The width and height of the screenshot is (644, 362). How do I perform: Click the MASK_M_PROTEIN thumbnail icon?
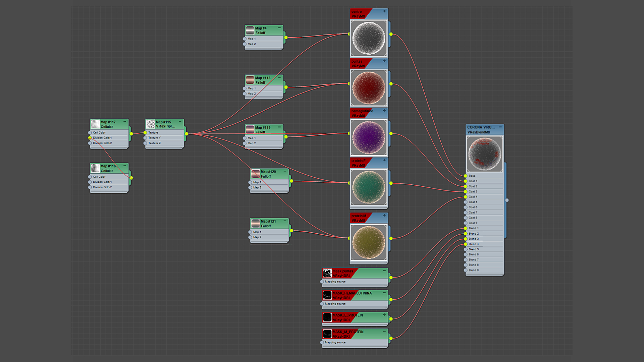(x=327, y=334)
